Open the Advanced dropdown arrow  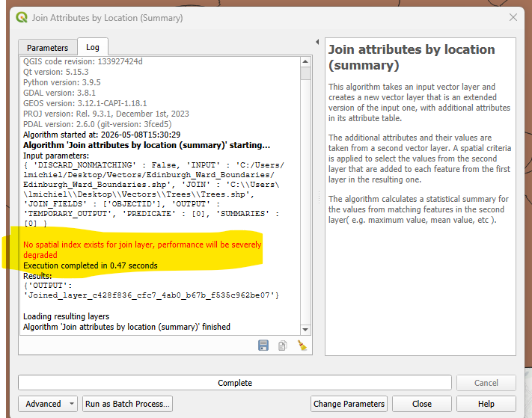[x=72, y=404]
